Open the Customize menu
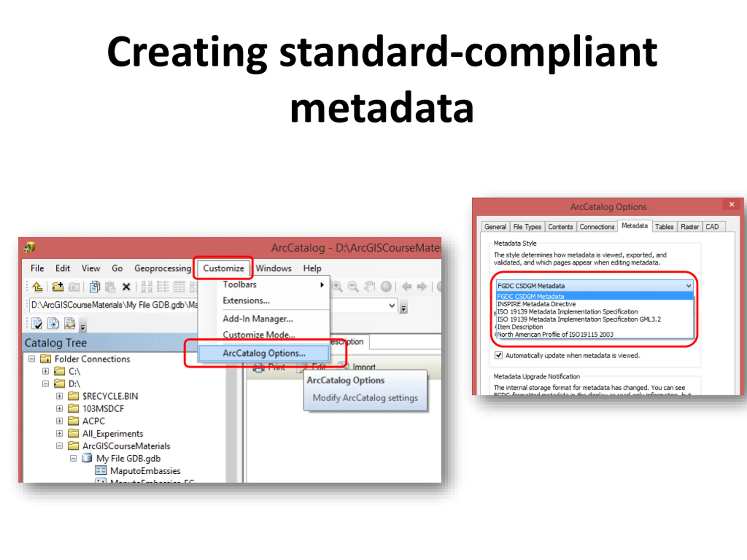This screenshot has height=560, width=747. [x=224, y=268]
